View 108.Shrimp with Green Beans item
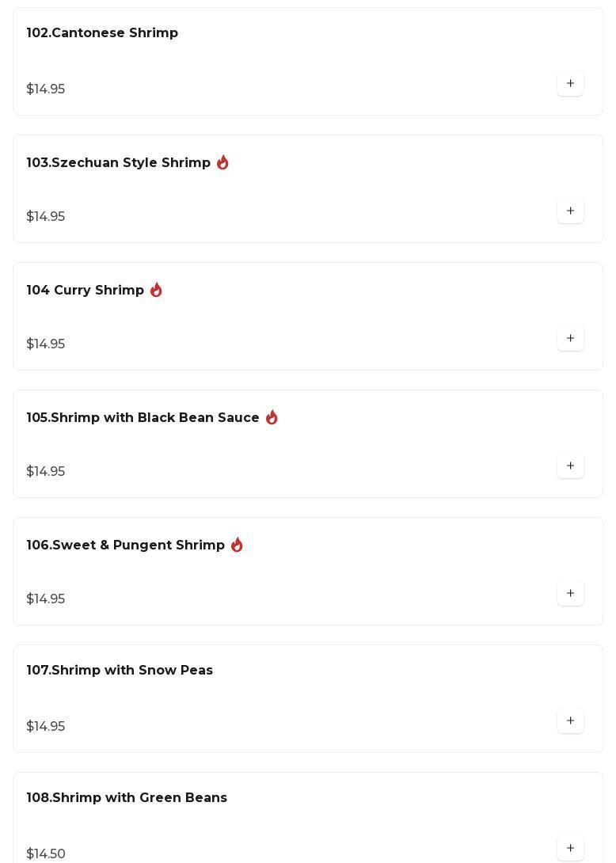This screenshot has height=863, width=616. [x=127, y=798]
